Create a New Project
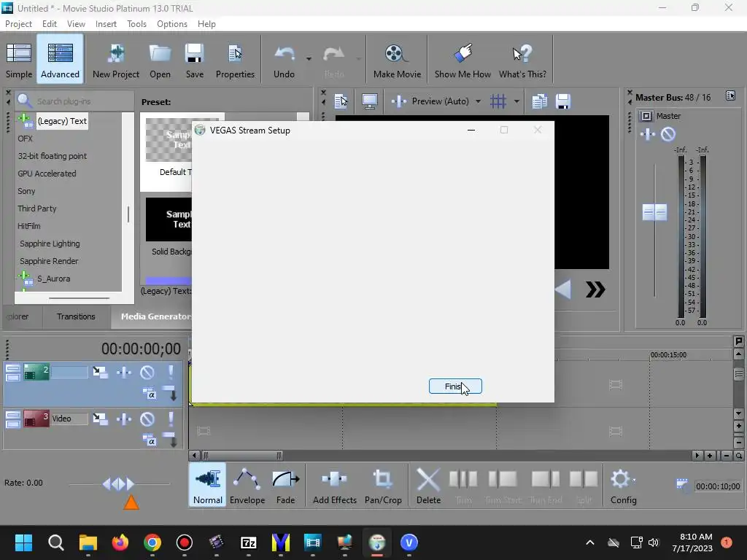747x560 pixels. coord(116,59)
